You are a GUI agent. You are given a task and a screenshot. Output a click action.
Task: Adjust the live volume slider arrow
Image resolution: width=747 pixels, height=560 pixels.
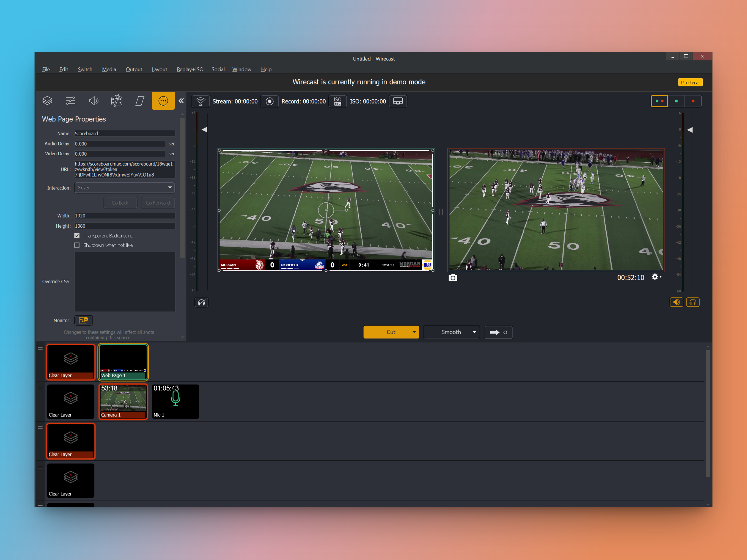[690, 130]
